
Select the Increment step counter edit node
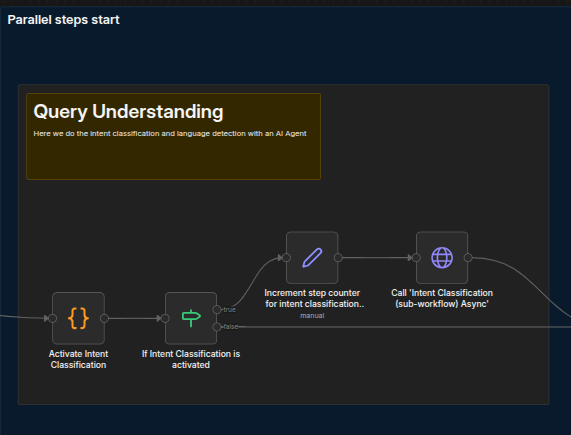pos(312,258)
